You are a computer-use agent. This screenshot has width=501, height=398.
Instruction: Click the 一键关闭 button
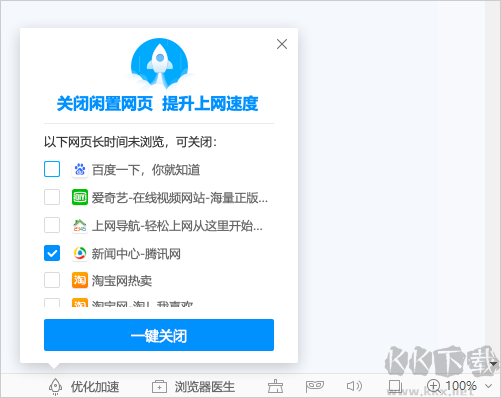[x=159, y=335]
